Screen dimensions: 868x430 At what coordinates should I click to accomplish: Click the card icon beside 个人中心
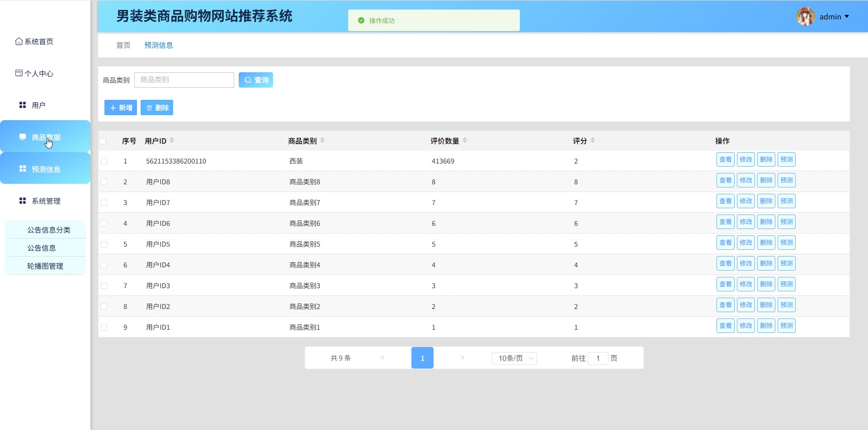tap(19, 73)
